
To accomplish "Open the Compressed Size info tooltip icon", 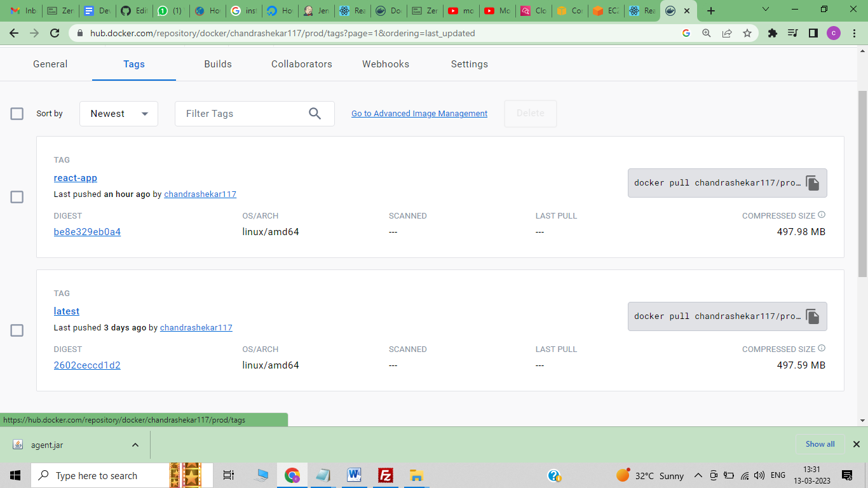I will click(x=822, y=214).
